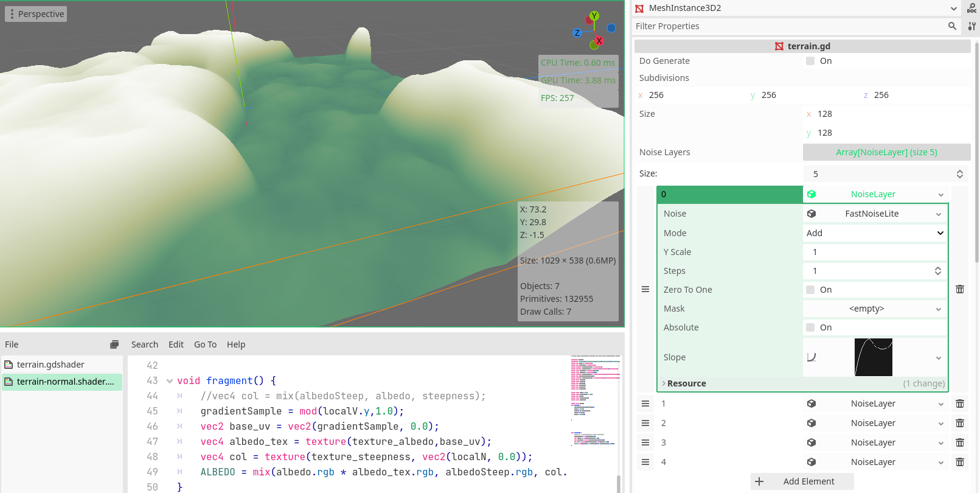Viewport: 980px width, 493px height.
Task: Edit the Y Scale value field
Action: pos(875,252)
